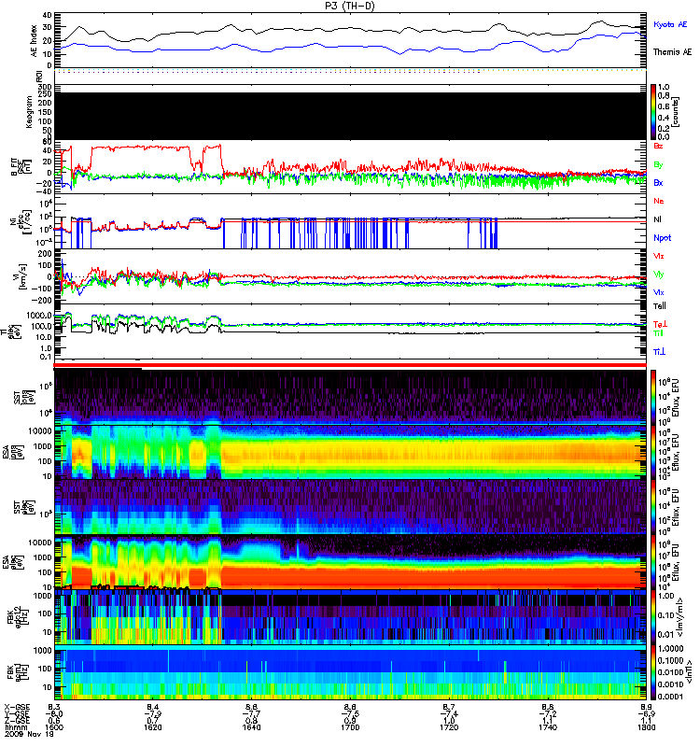The image size is (700, 747).
Task: Click the '1720' time tick label
Action: (x=449, y=727)
